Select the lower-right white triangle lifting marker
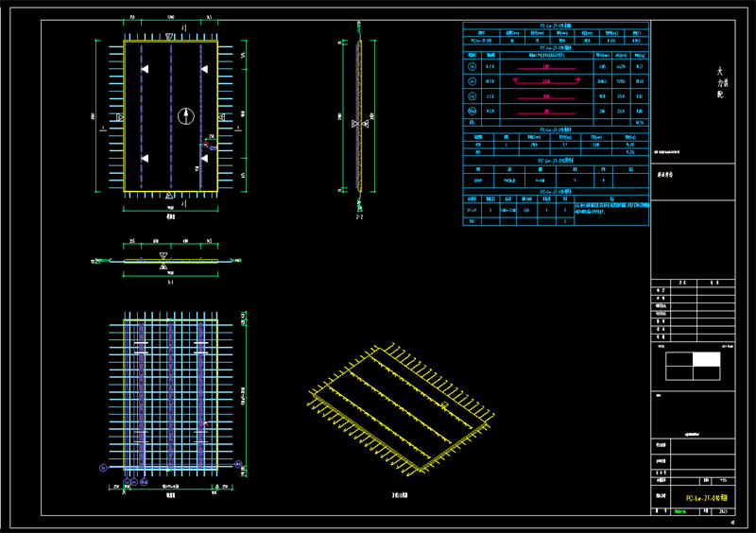 pos(204,158)
